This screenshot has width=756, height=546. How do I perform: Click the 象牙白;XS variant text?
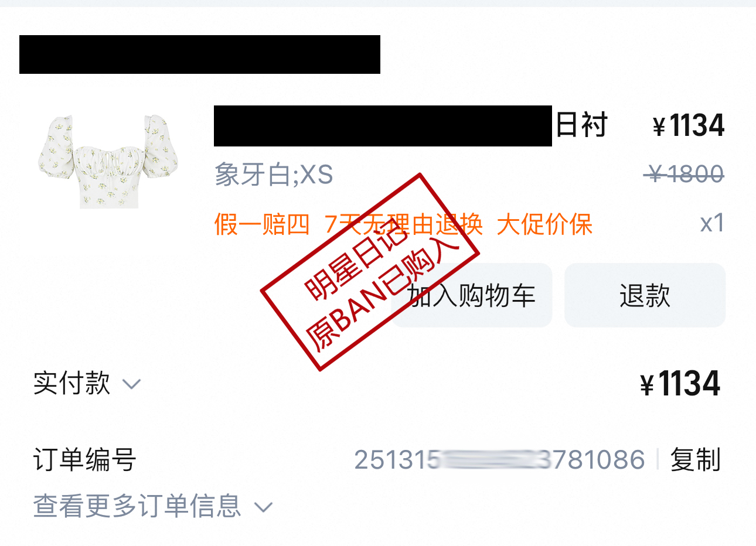coord(274,175)
